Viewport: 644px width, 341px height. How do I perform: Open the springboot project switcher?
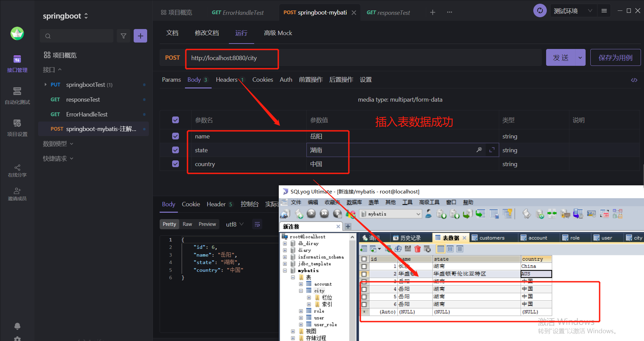coord(65,16)
